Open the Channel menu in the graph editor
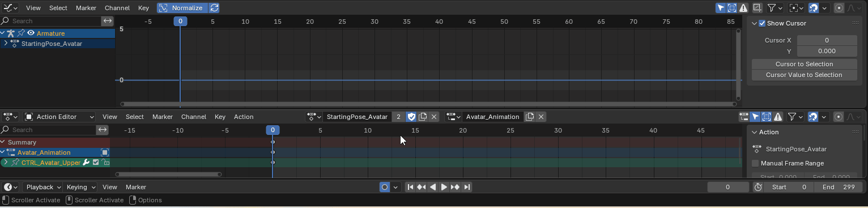Image resolution: width=868 pixels, height=208 pixels. pyautogui.click(x=117, y=8)
